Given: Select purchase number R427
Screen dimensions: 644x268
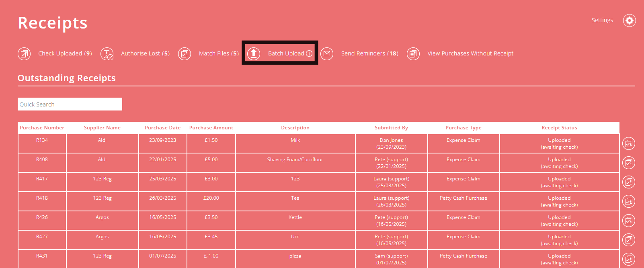Looking at the screenshot, I should coord(42,237).
